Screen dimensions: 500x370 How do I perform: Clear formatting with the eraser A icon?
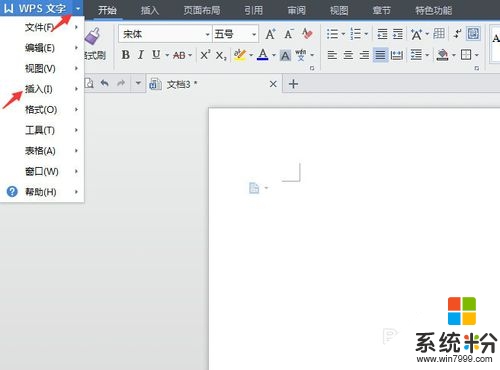pos(307,34)
